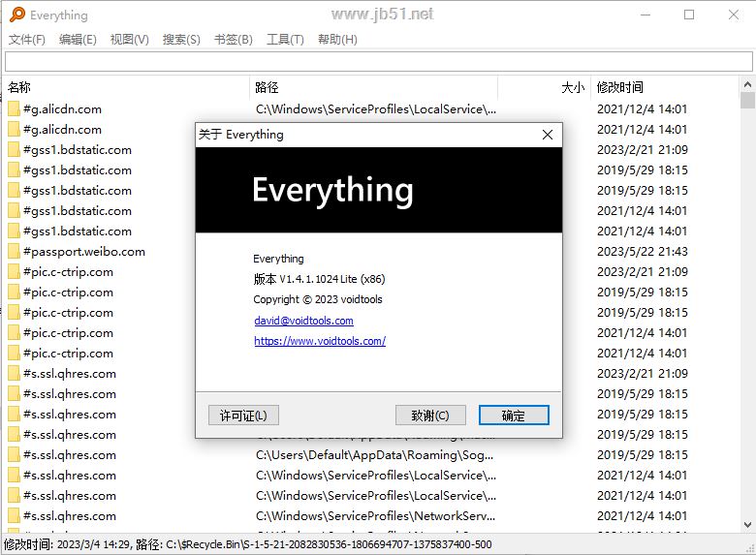Click the status bar modified time text
This screenshot has width=756, height=555.
click(x=68, y=545)
